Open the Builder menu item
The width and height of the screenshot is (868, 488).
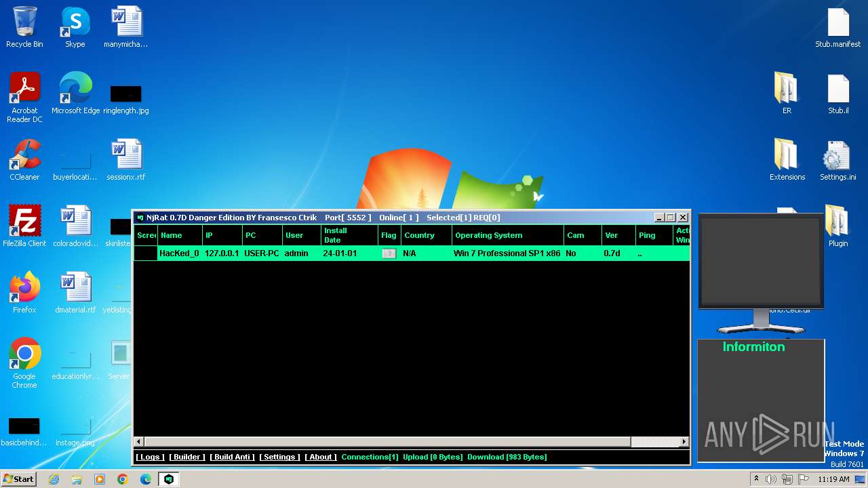point(186,457)
